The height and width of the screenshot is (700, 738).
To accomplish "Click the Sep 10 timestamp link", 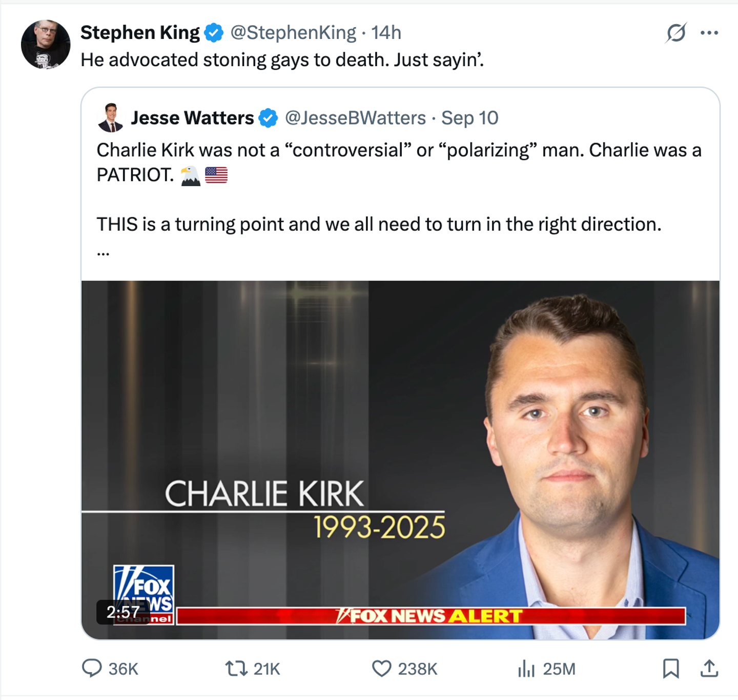I will tap(469, 117).
